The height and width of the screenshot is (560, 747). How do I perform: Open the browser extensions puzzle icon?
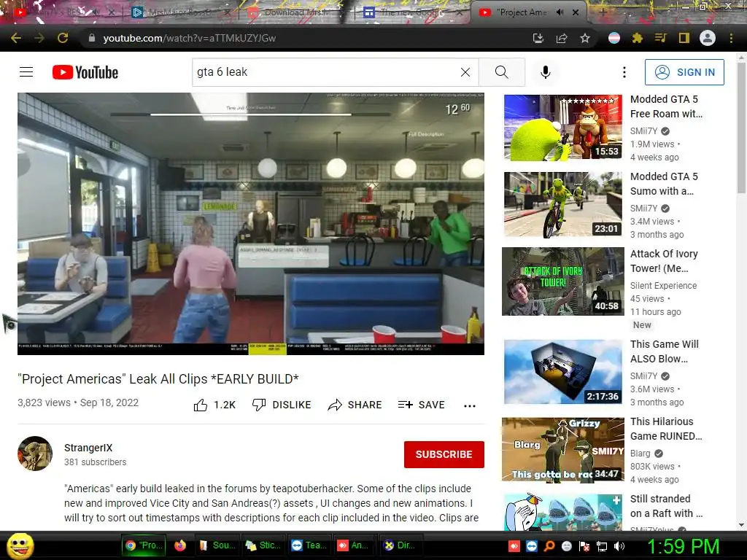[638, 38]
